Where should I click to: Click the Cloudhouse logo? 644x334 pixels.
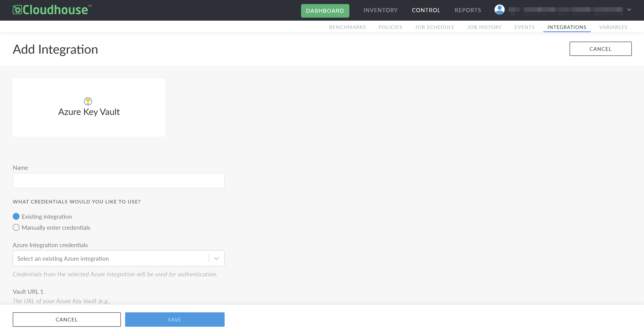tap(52, 10)
